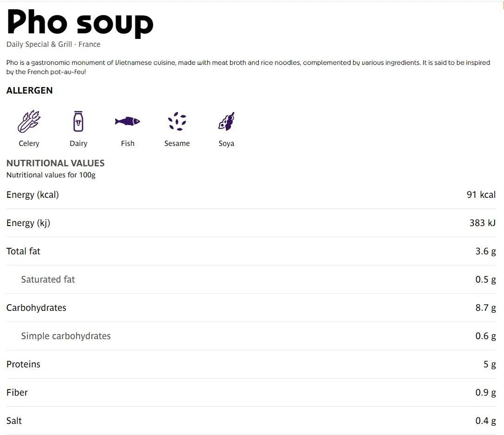Click the Salt row label
This screenshot has width=504, height=435.
tap(14, 421)
